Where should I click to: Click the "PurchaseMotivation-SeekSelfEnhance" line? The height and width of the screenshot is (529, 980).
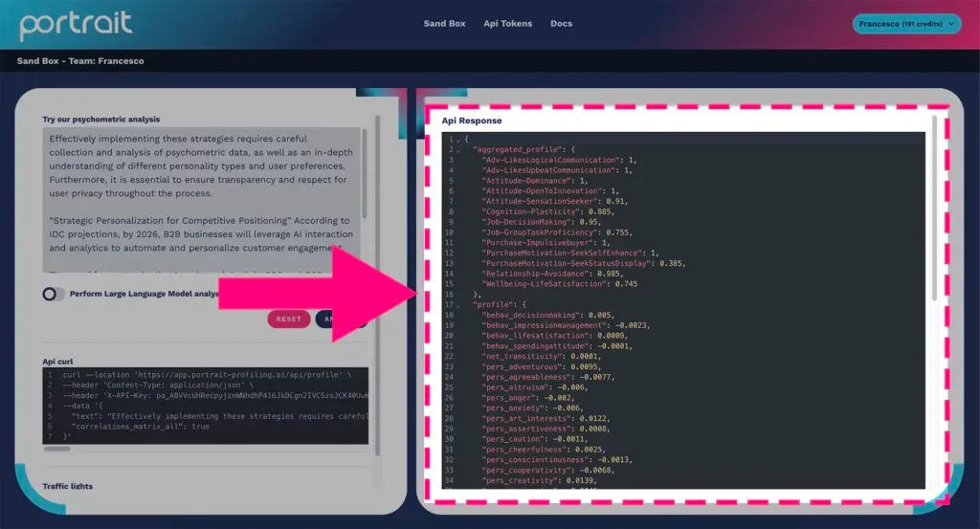tap(570, 253)
